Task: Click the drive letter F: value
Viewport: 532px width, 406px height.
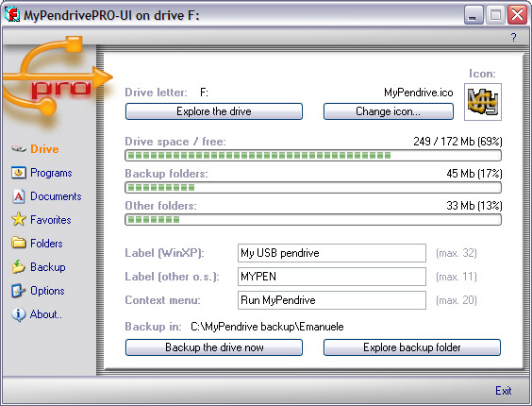Action: [204, 93]
